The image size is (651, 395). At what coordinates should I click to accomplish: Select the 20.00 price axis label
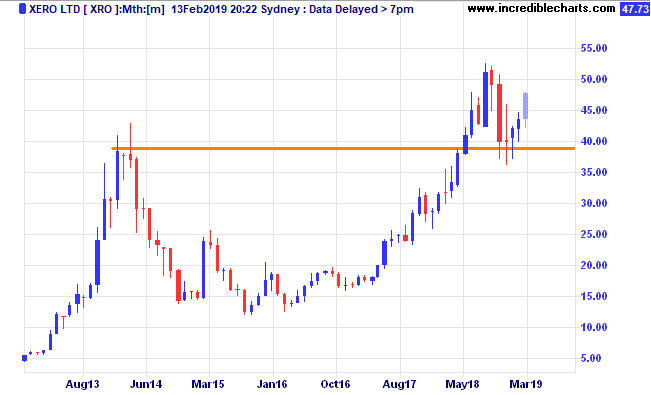point(594,265)
